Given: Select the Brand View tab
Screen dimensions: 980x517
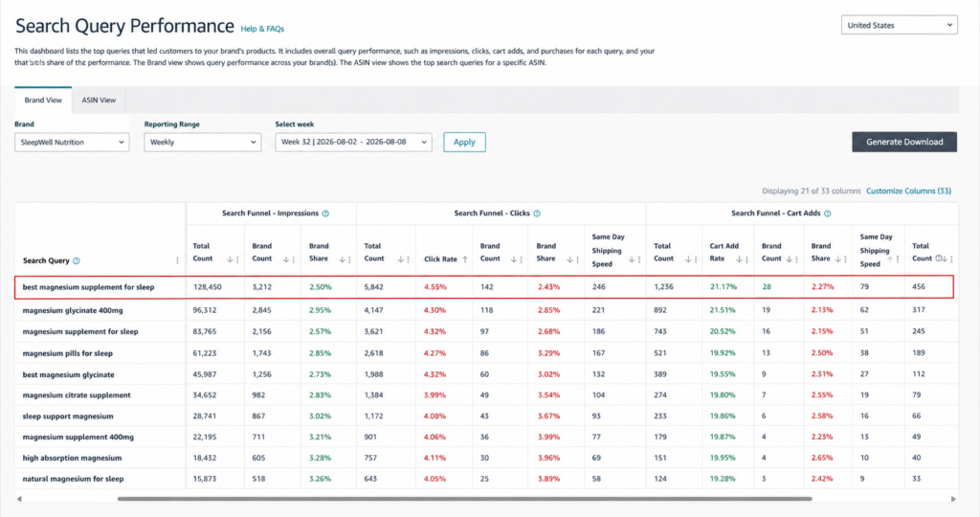Looking at the screenshot, I should pos(43,100).
